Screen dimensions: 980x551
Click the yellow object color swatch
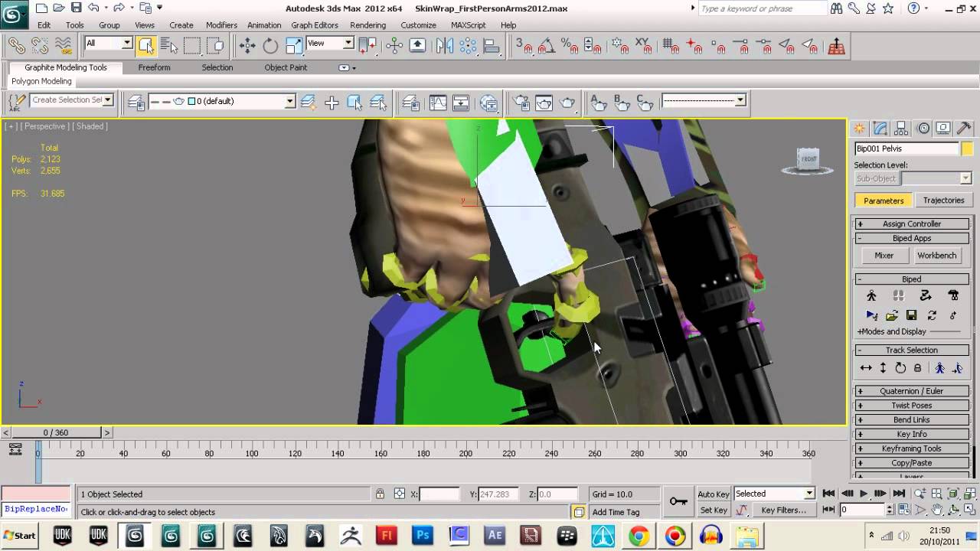(967, 149)
